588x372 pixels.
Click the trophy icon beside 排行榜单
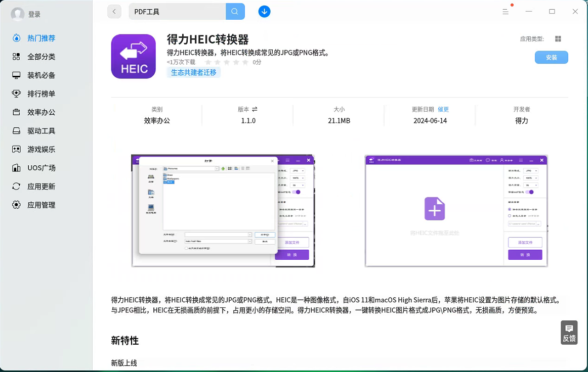[16, 94]
